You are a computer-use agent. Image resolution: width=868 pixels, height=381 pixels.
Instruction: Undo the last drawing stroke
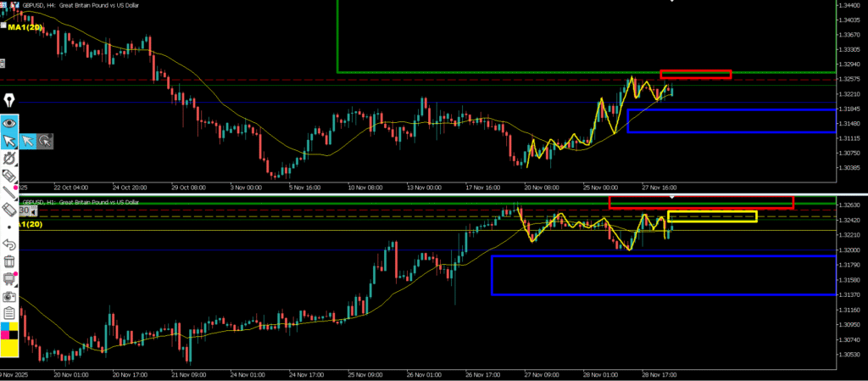[8, 244]
